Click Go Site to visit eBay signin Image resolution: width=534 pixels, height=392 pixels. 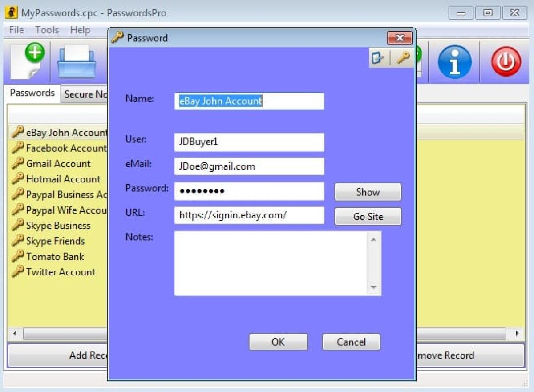click(x=368, y=217)
